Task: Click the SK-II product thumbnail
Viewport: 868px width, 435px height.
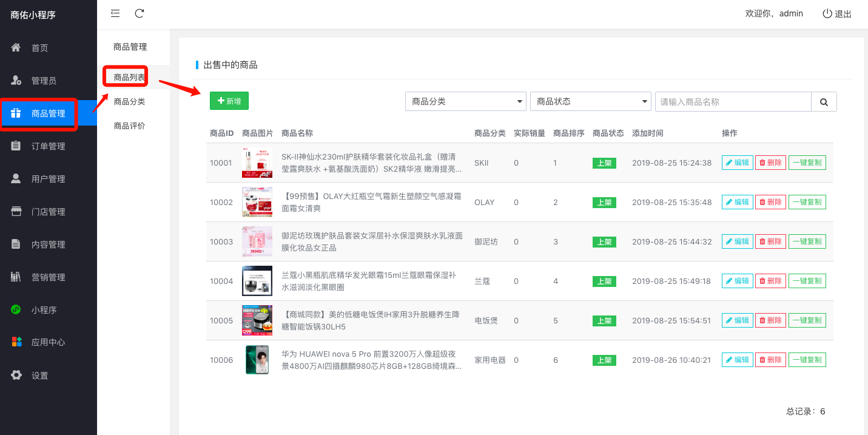Action: (x=257, y=163)
